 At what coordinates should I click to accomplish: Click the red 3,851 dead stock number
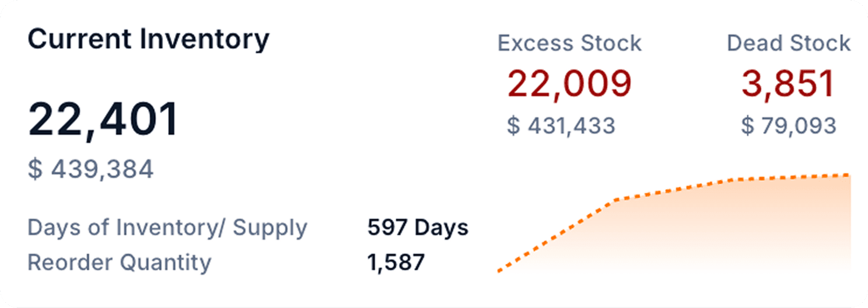789,84
